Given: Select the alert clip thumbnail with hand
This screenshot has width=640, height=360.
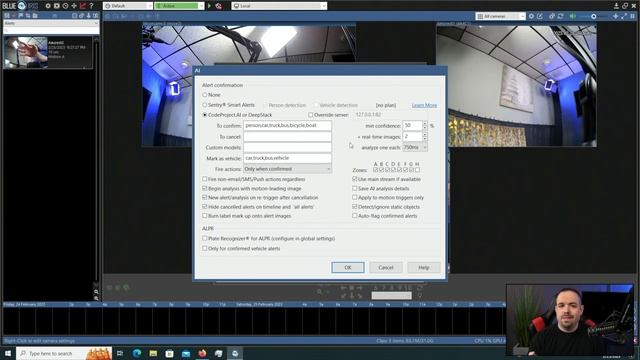Looking at the screenshot, I should point(25,52).
